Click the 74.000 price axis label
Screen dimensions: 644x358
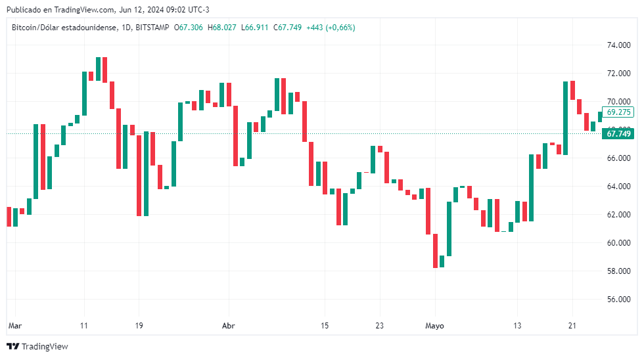(x=618, y=45)
